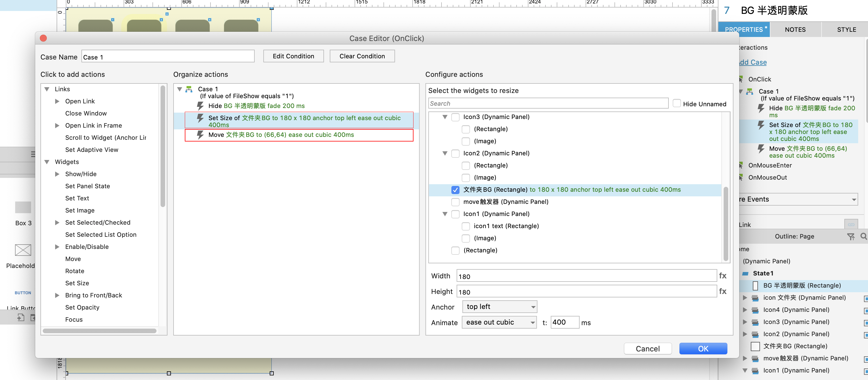Open the Animate ease out cubic dropdown

pos(499,322)
